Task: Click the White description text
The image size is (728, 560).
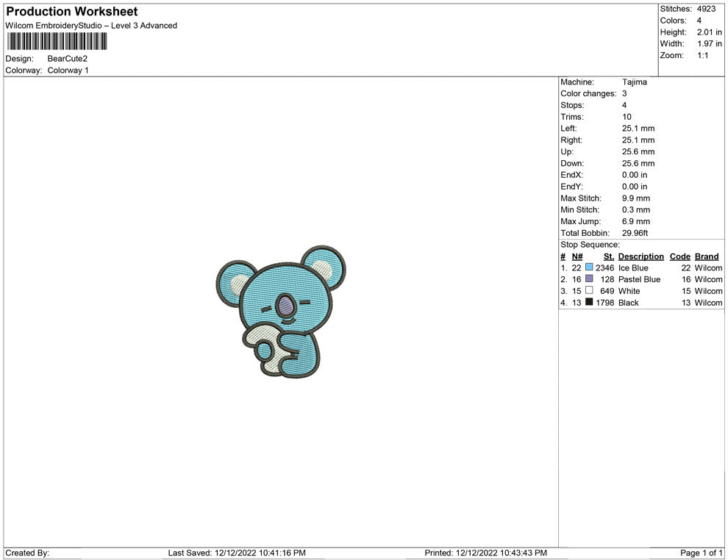Action: [x=629, y=291]
